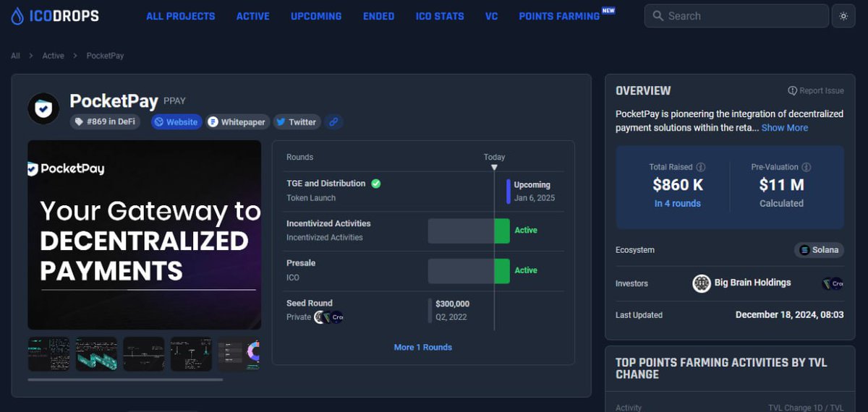Select the fifth gallery thumbnail

coord(239,353)
